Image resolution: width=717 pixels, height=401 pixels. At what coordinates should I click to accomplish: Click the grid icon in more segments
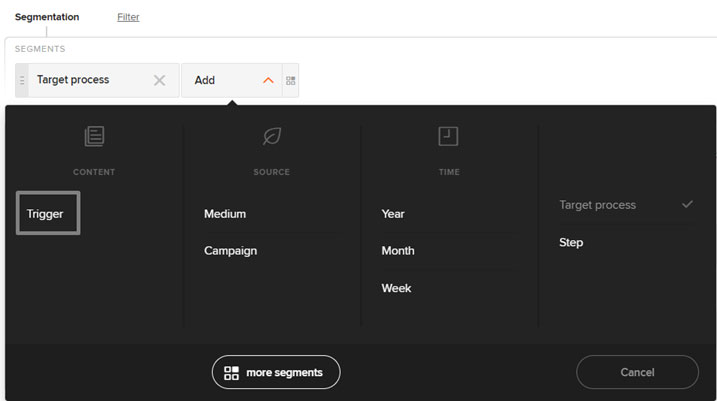point(231,373)
